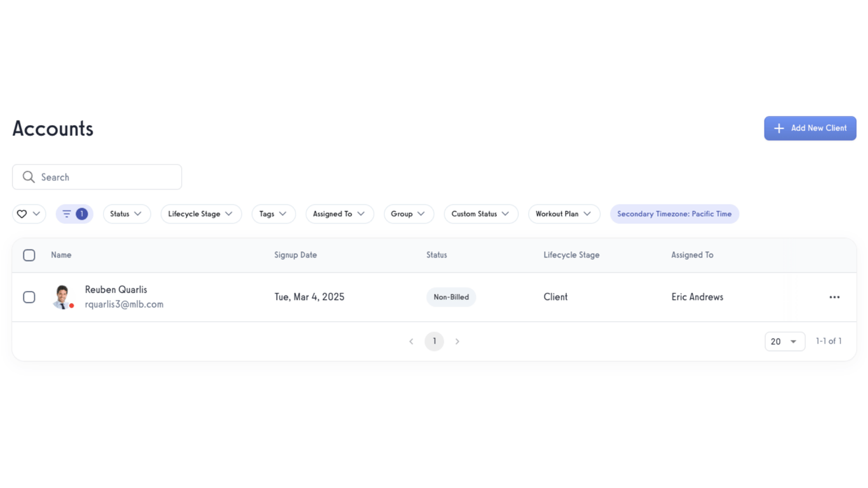Open the rows-per-page dropdown showing 20
Image resolution: width=868 pixels, height=488 pixels.
(x=785, y=342)
